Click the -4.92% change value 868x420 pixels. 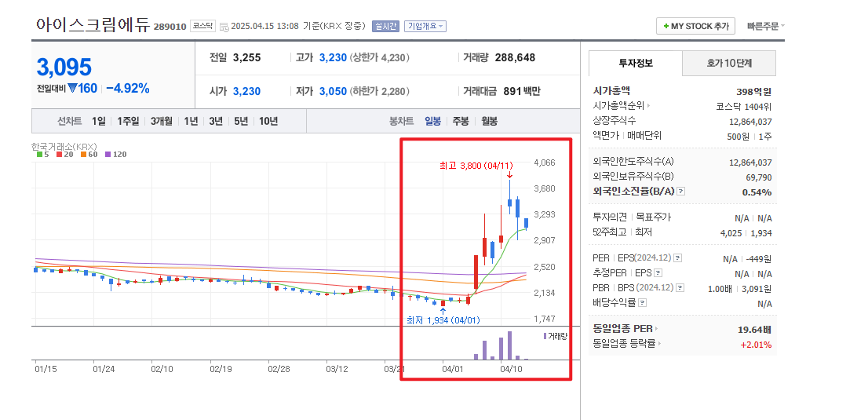(127, 88)
